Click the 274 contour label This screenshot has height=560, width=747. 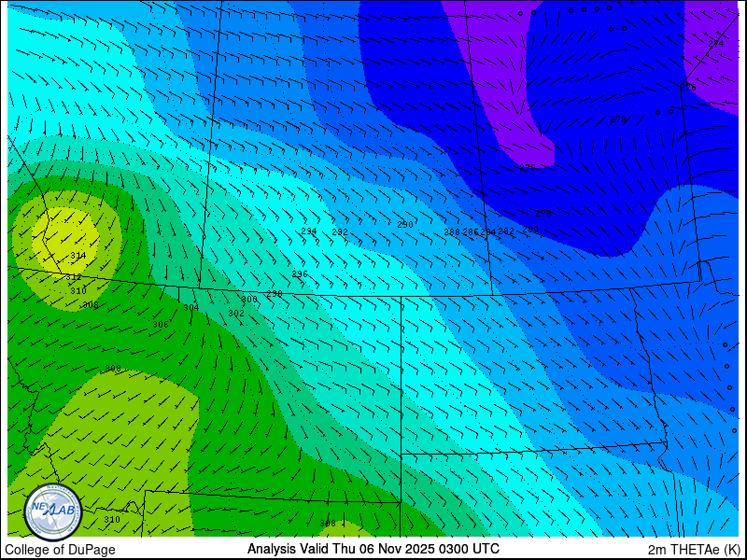[x=715, y=43]
